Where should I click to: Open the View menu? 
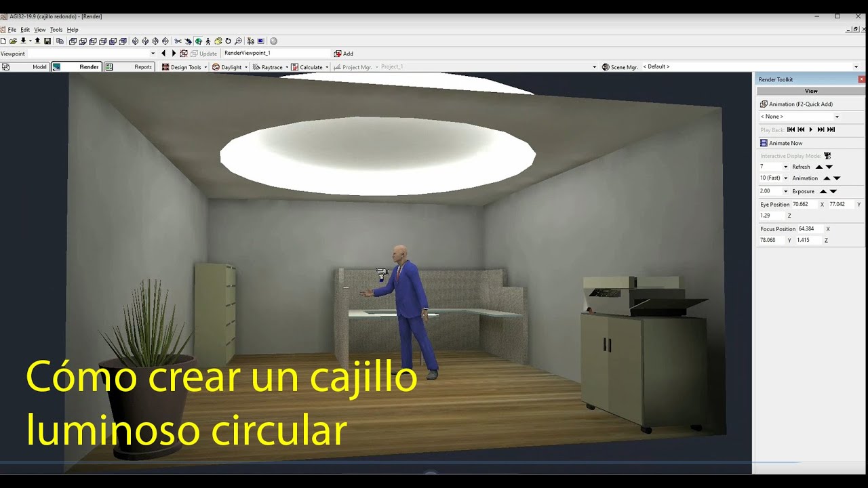[40, 30]
